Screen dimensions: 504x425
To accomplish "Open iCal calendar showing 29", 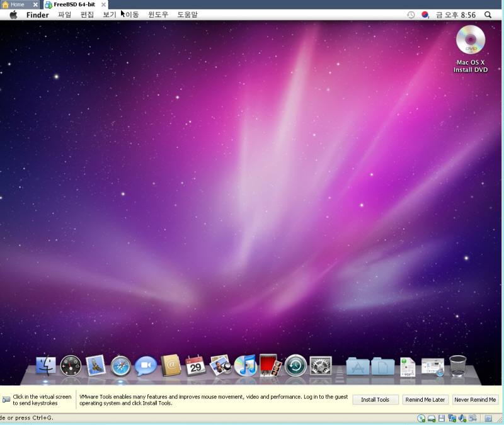I will click(x=195, y=365).
